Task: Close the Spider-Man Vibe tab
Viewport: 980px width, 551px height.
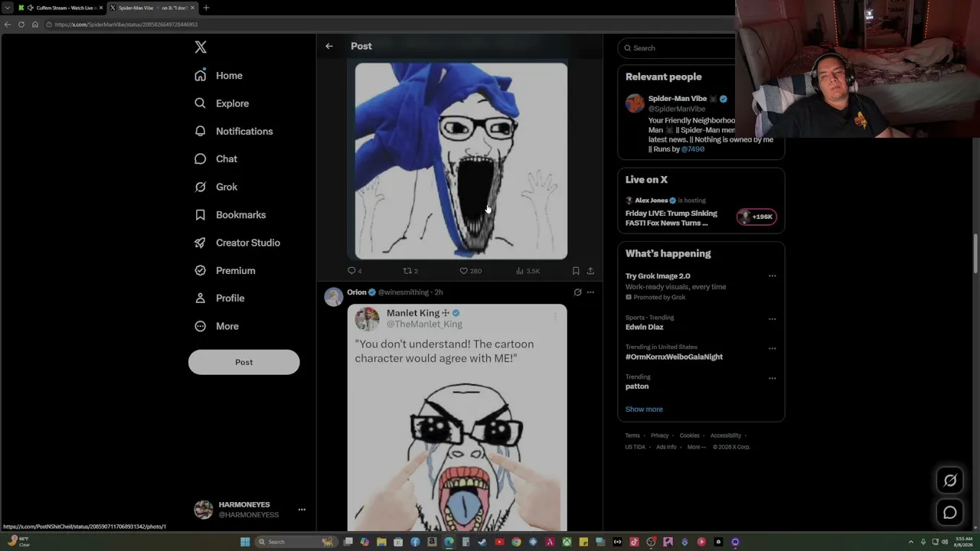Action: coord(192,8)
